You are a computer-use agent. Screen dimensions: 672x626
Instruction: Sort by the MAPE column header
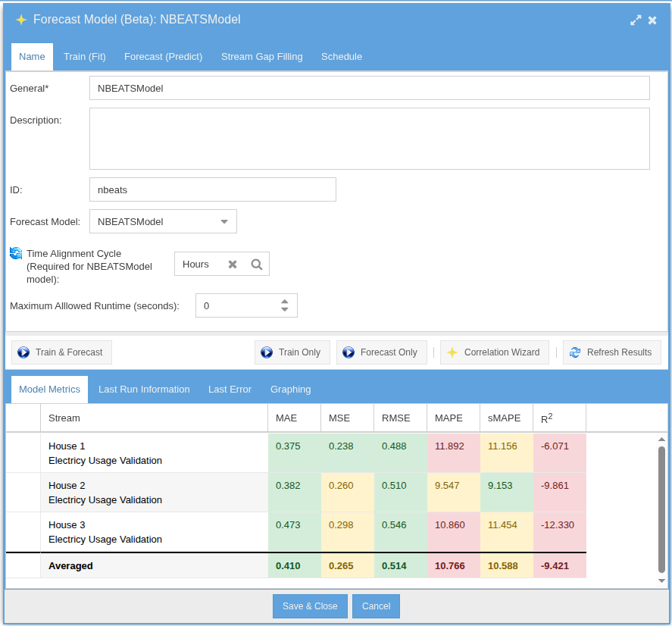[453, 418]
